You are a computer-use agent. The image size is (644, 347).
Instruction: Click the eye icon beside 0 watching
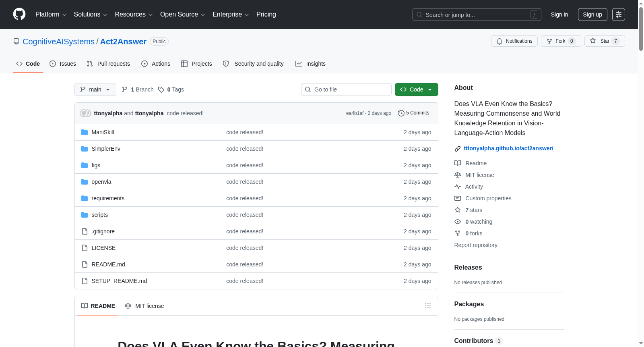pos(458,222)
